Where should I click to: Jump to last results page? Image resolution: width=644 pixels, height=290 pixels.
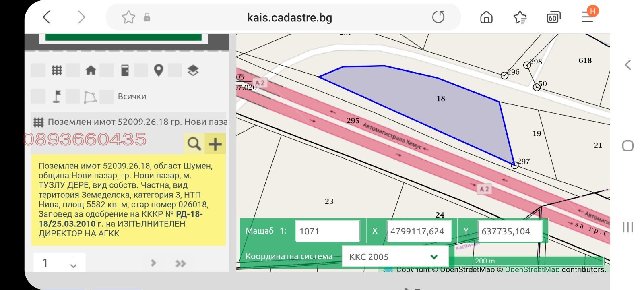(x=181, y=263)
